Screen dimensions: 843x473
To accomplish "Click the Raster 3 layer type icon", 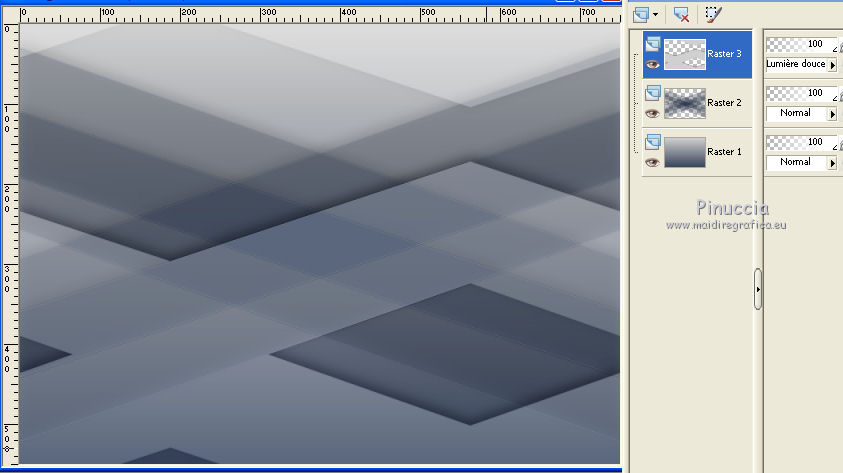I will click(x=653, y=44).
